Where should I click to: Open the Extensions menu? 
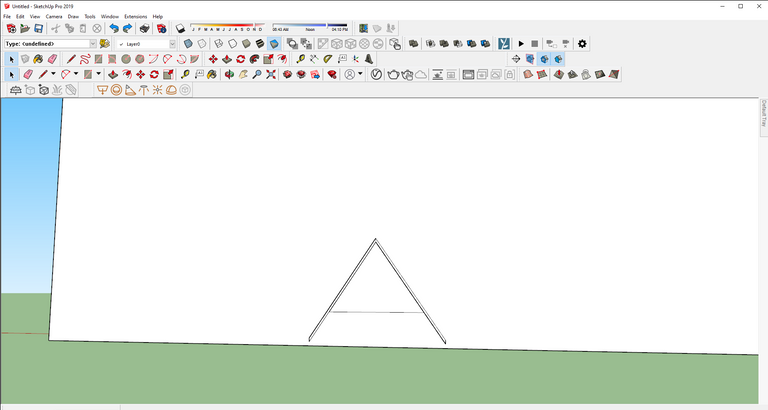pyautogui.click(x=135, y=17)
